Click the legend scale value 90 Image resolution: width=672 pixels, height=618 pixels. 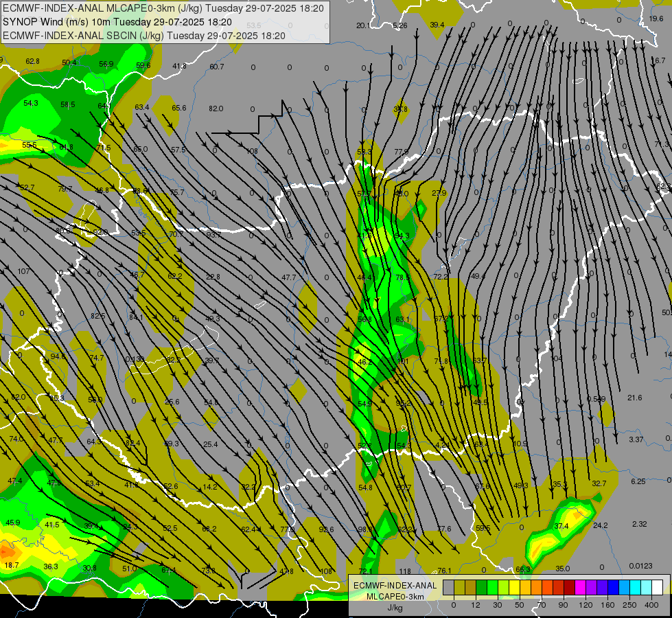click(x=563, y=605)
